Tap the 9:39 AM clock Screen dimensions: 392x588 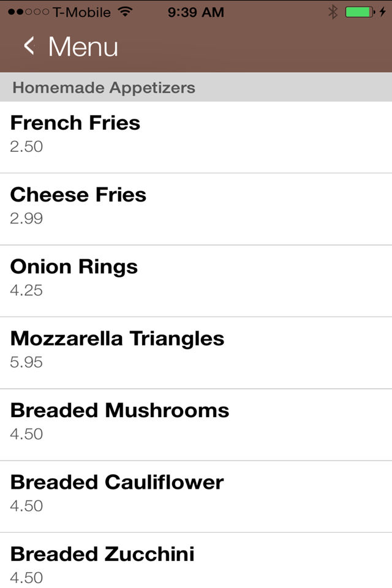[x=196, y=12]
